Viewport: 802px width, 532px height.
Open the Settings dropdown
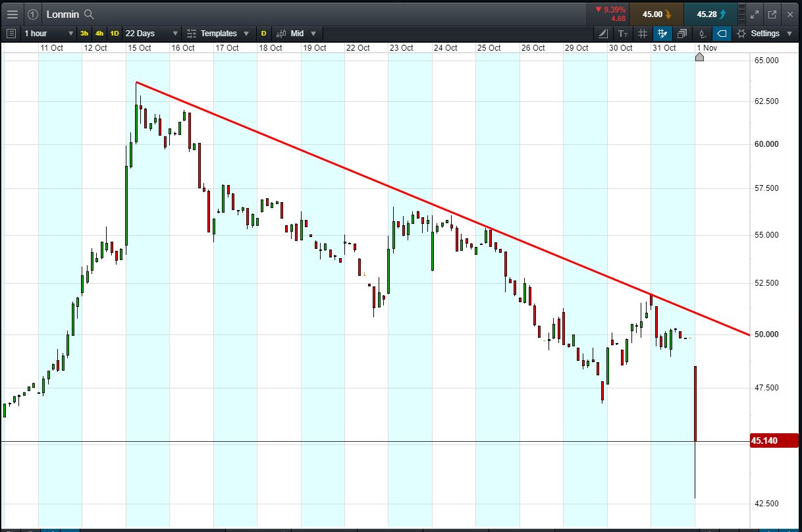[x=764, y=34]
